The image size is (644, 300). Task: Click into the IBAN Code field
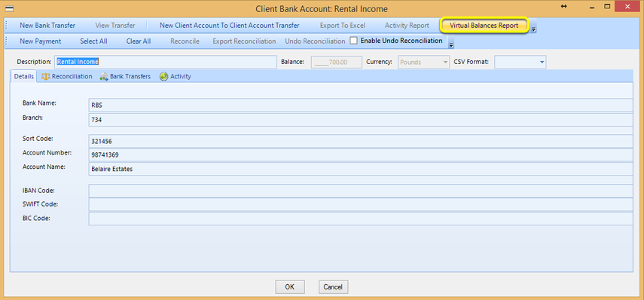360,191
